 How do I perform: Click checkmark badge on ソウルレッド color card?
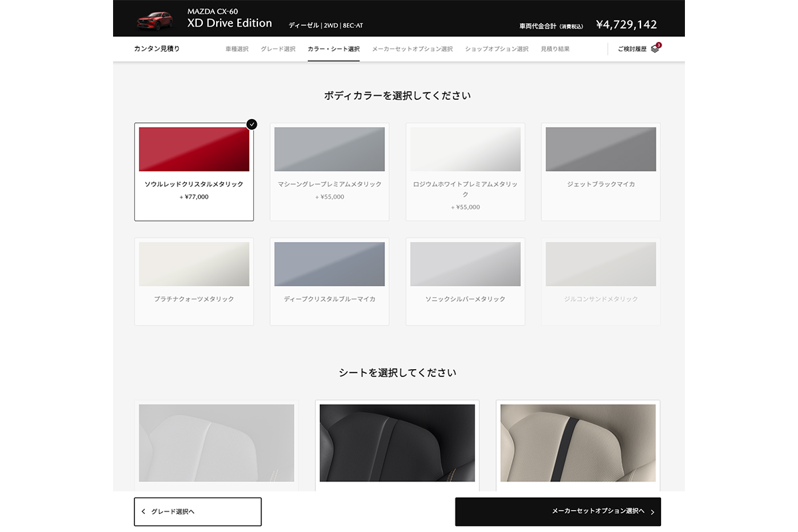click(251, 124)
